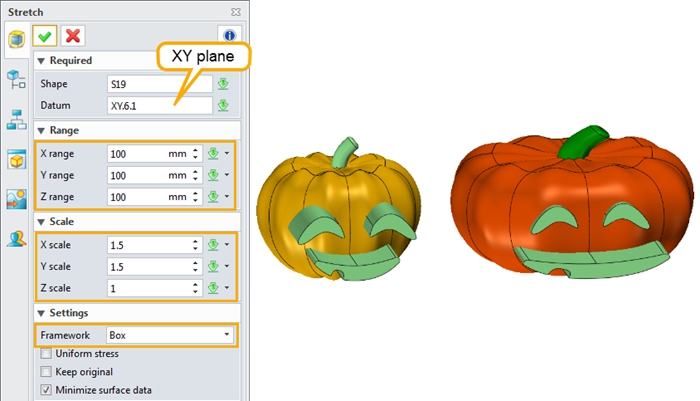Open the boxed cube view sidebar tab
The height and width of the screenshot is (401, 700).
[x=17, y=159]
